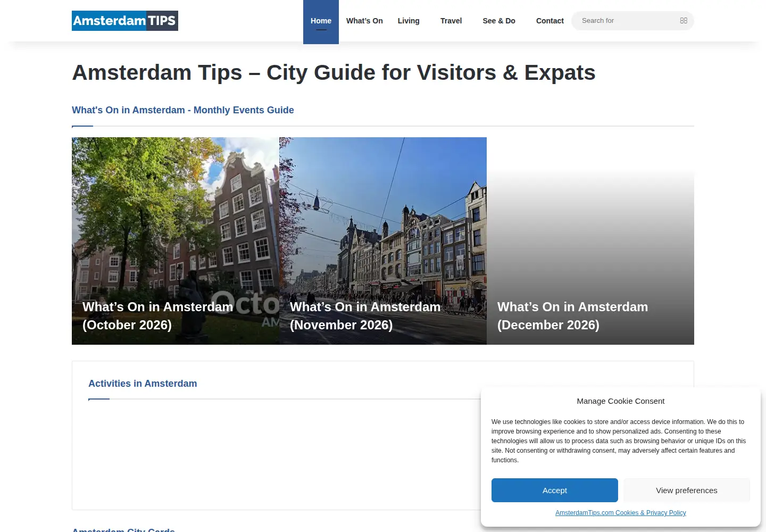Click the main page title heading
766x532 pixels.
pyautogui.click(x=334, y=72)
